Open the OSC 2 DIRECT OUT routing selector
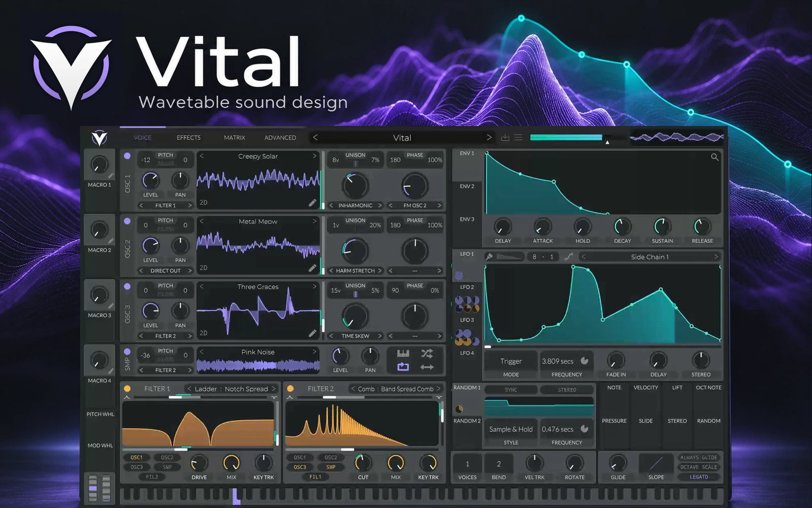 pyautogui.click(x=165, y=271)
